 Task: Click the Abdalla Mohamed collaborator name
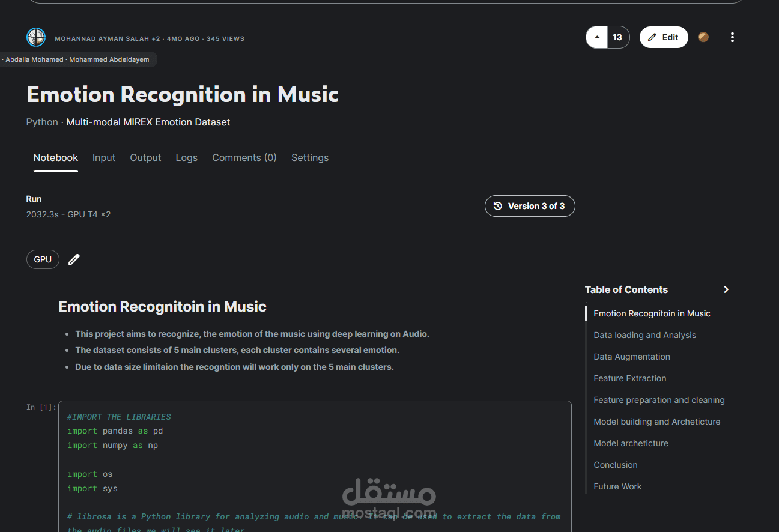[x=34, y=59]
